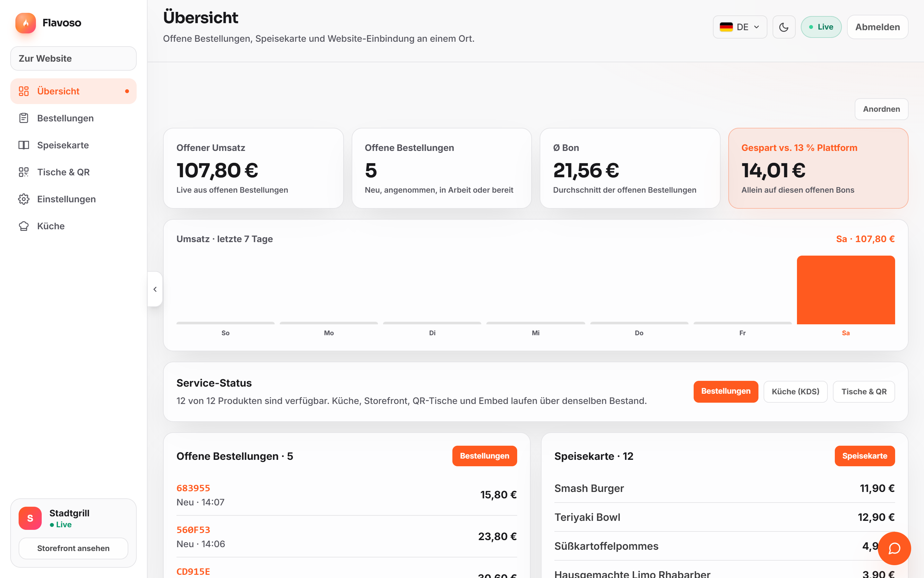Click the Sa · 107,80 € chart label

tap(865, 239)
